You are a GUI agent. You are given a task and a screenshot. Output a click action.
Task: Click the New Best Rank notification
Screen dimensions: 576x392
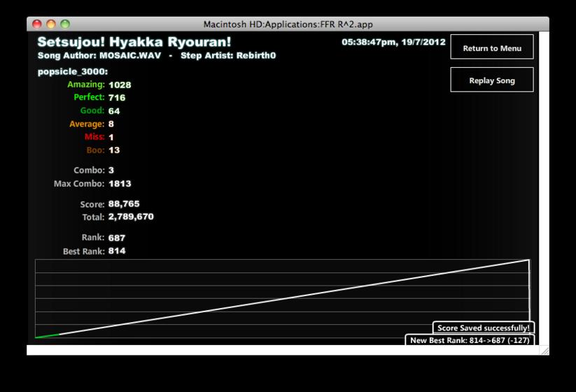point(470,339)
